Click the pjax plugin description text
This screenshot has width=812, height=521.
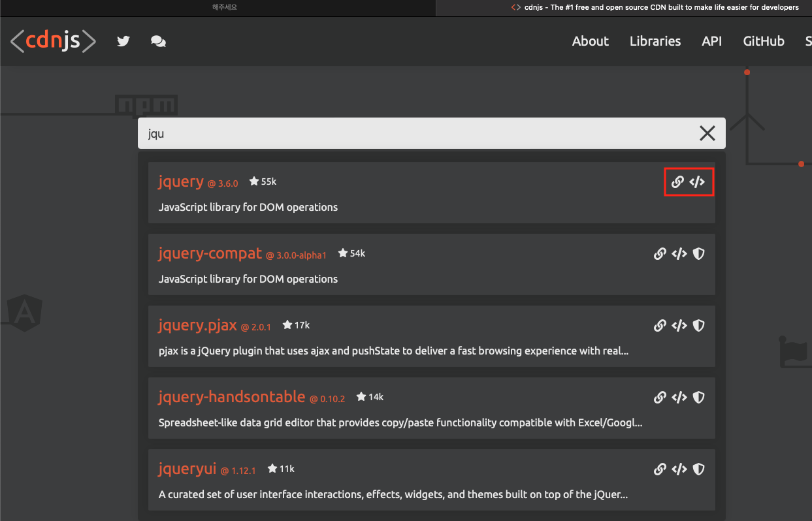393,351
